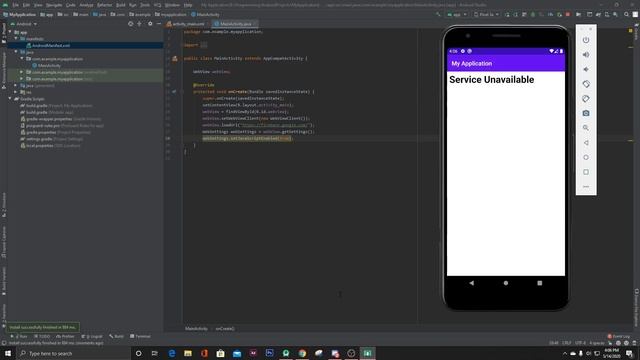
Task: Rotate emulator left with the rotate icon
Action: coord(586,84)
